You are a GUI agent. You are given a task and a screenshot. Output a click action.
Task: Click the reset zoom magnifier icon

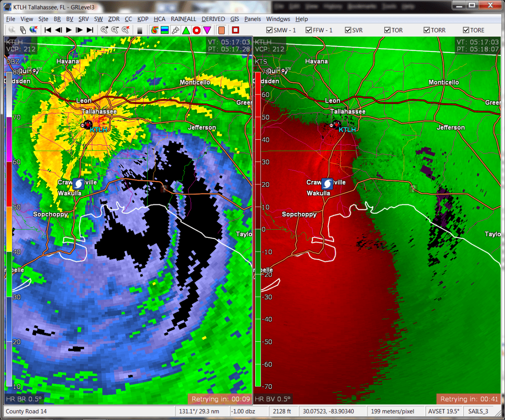(125, 30)
